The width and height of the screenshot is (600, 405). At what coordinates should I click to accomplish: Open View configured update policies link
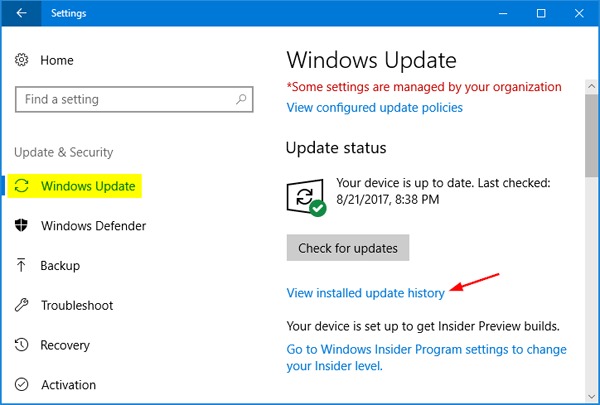375,107
